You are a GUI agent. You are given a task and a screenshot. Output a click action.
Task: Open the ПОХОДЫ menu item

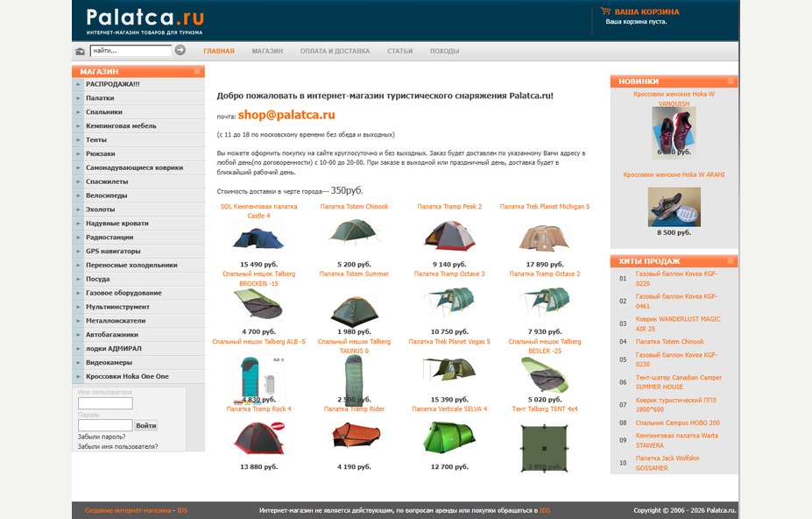[x=444, y=52]
